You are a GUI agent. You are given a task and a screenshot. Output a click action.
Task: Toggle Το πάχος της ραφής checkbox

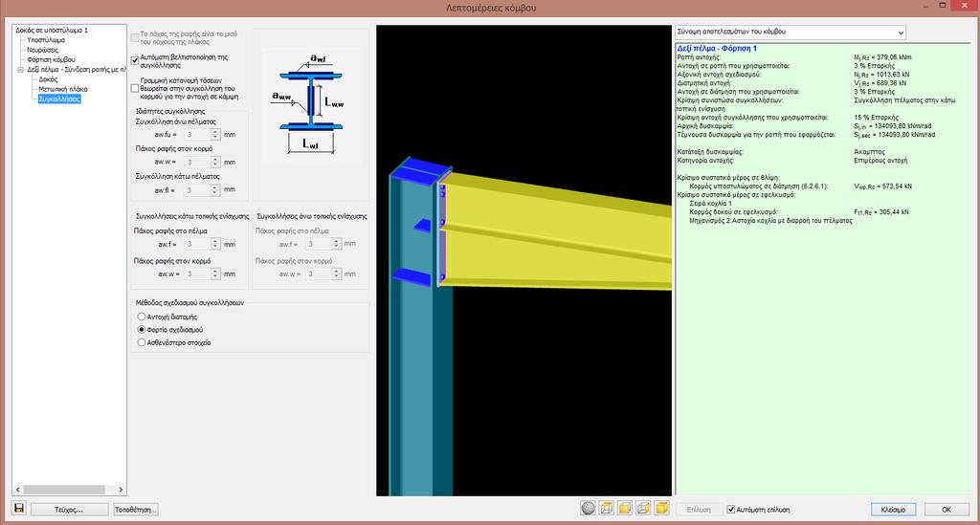click(x=134, y=37)
